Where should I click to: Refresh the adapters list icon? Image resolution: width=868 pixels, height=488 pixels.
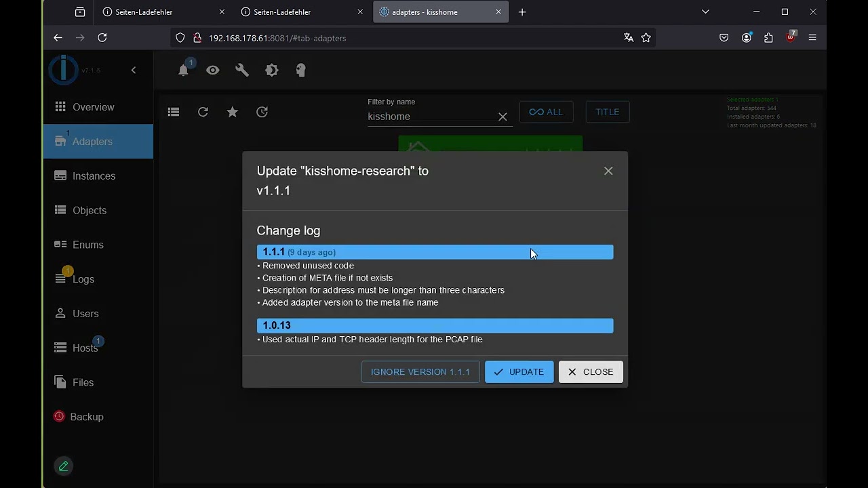(x=203, y=112)
